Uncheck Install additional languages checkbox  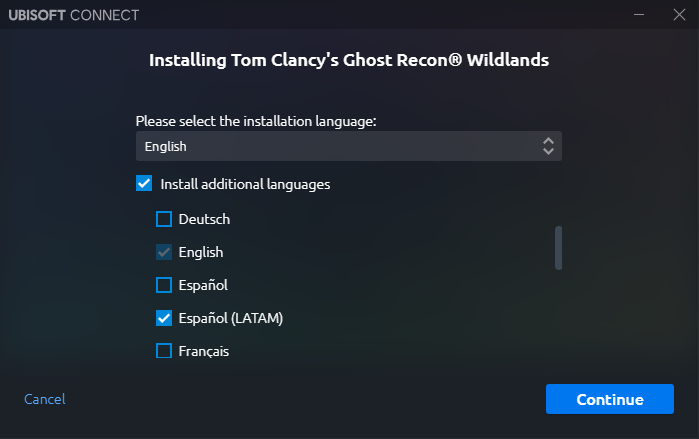pyautogui.click(x=144, y=183)
